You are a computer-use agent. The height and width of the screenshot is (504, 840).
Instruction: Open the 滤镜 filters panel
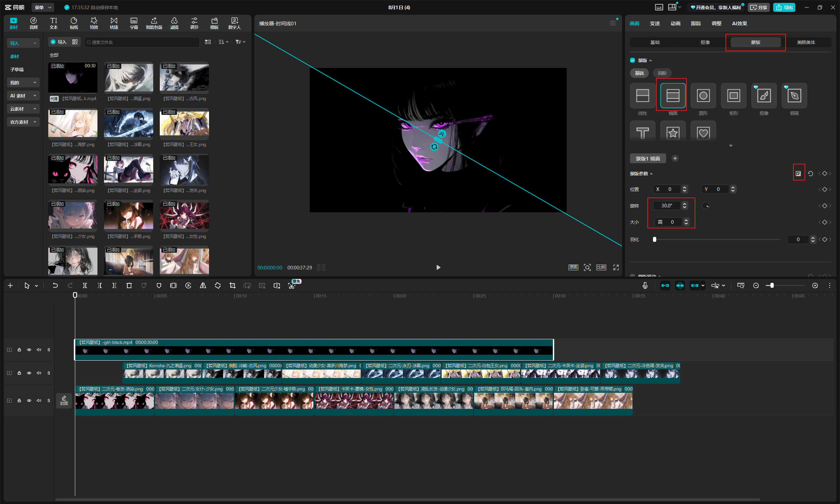(174, 23)
